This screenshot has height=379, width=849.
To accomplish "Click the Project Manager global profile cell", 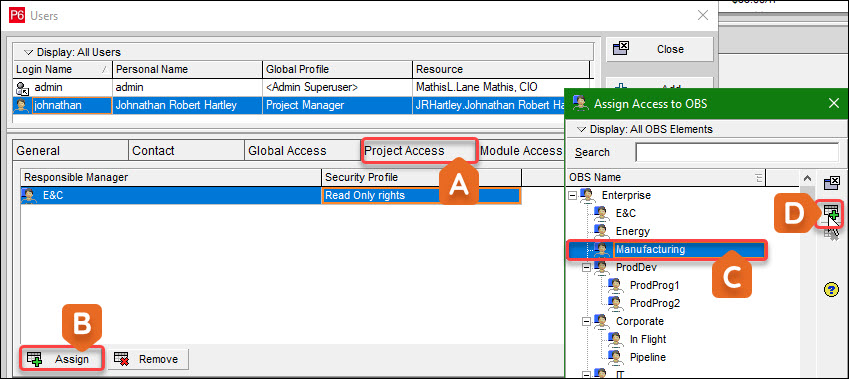I will (x=338, y=105).
